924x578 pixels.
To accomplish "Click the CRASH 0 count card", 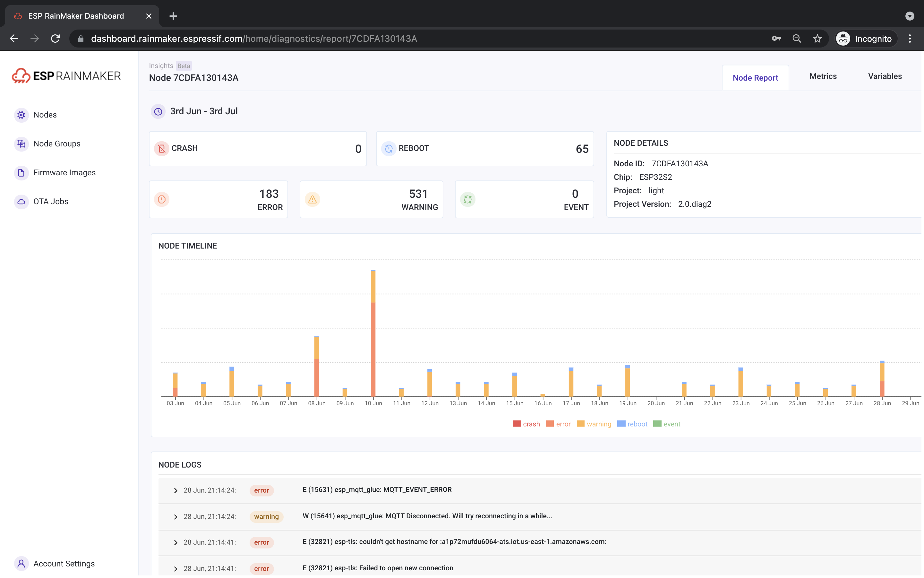I will coord(258,148).
